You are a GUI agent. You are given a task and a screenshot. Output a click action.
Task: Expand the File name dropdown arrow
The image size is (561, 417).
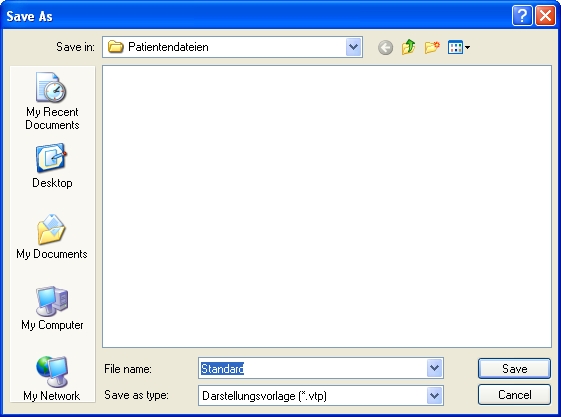(435, 368)
